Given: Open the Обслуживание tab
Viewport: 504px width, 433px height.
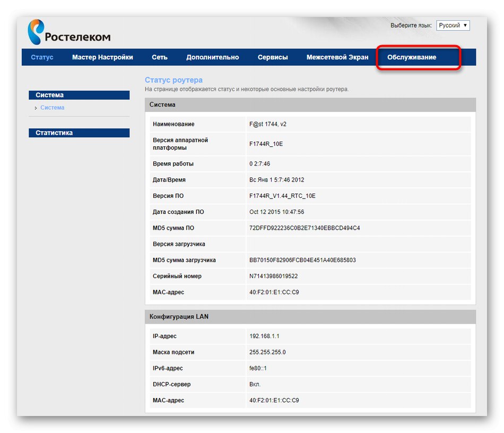Looking at the screenshot, I should click(412, 57).
